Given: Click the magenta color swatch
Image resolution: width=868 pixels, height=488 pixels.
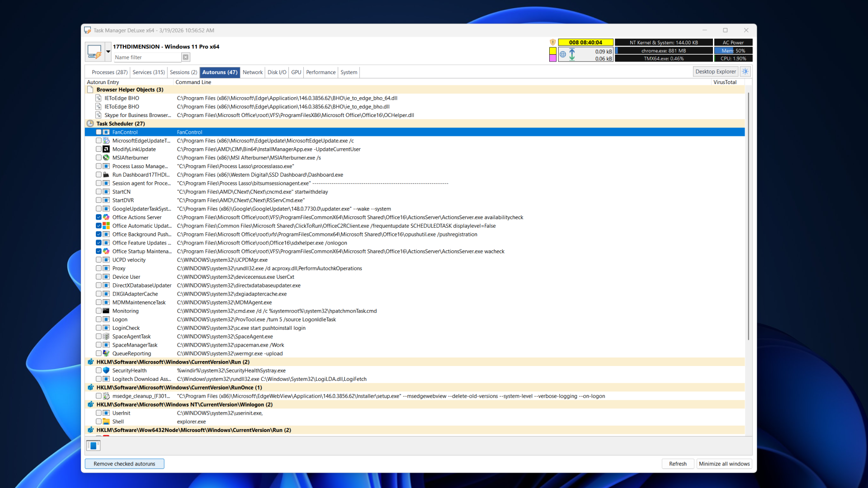Looking at the screenshot, I should point(552,58).
